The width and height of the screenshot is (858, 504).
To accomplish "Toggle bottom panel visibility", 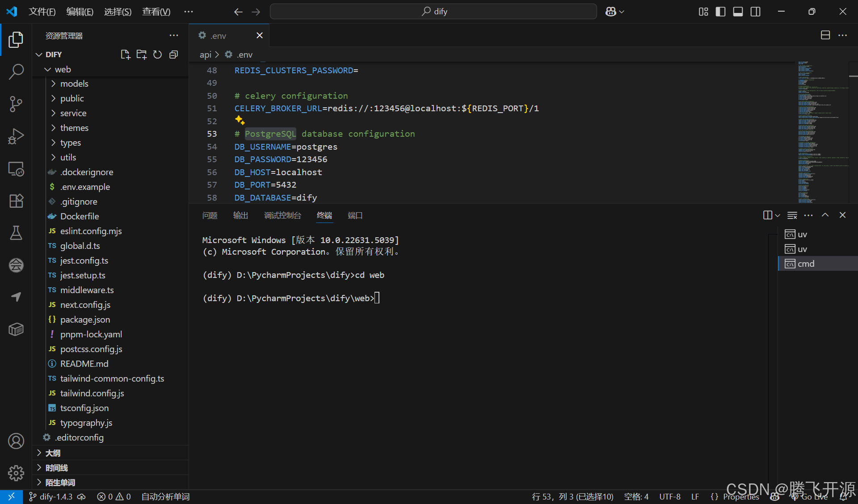I will point(738,12).
